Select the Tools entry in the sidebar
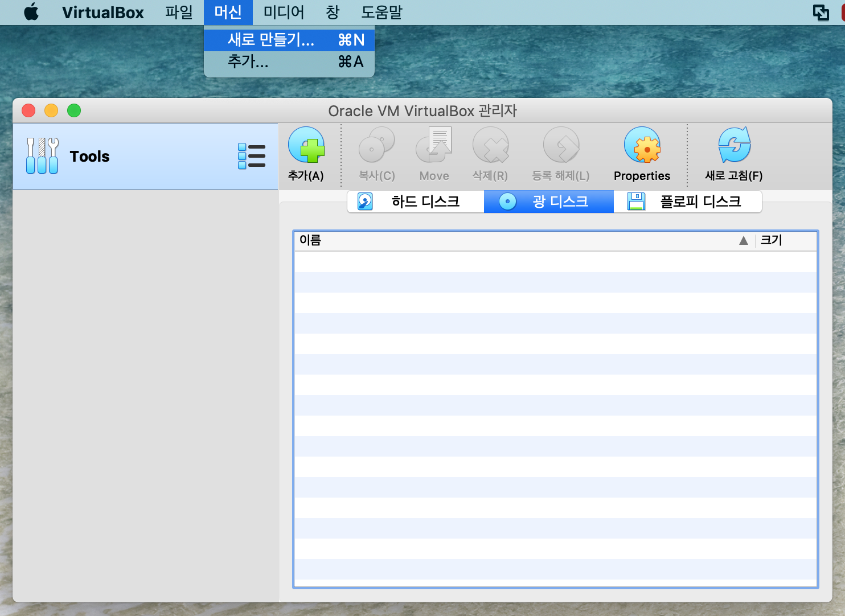Image resolution: width=845 pixels, height=616 pixels. click(x=145, y=156)
